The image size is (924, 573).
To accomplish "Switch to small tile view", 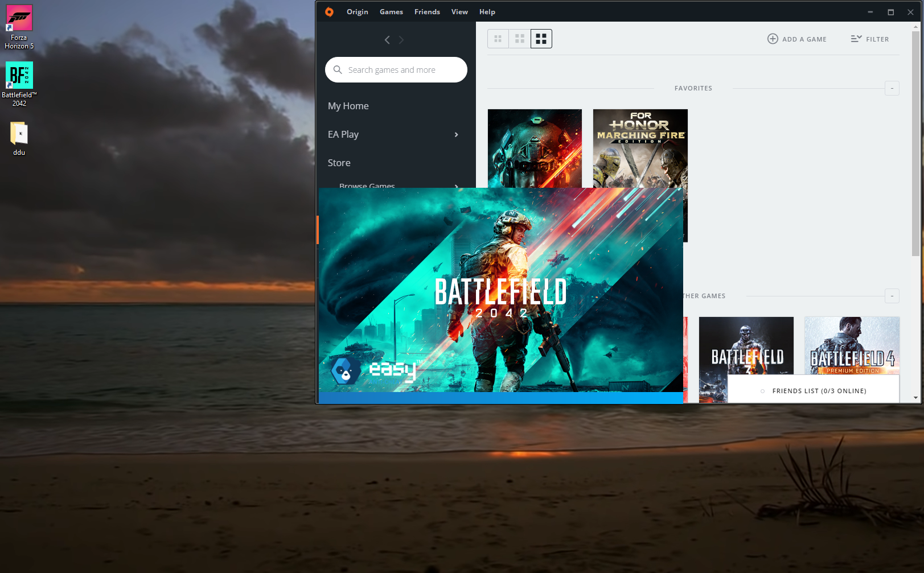I will [x=498, y=39].
